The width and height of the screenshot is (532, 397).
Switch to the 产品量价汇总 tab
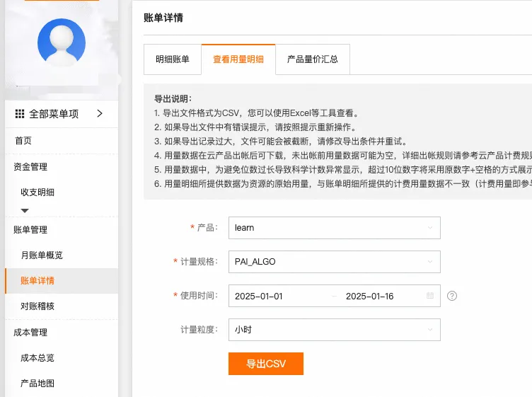click(x=313, y=59)
